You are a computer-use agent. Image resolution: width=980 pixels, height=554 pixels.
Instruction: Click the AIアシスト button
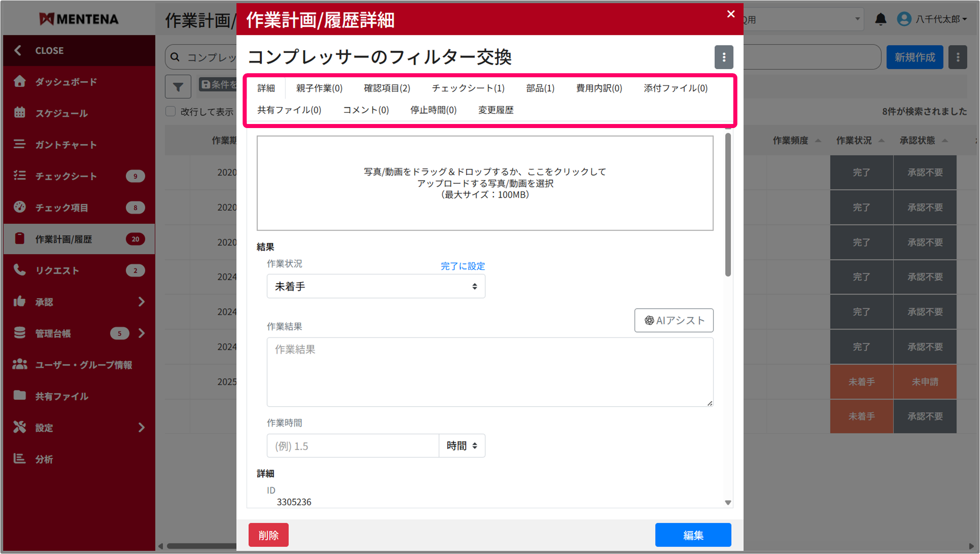pyautogui.click(x=673, y=320)
